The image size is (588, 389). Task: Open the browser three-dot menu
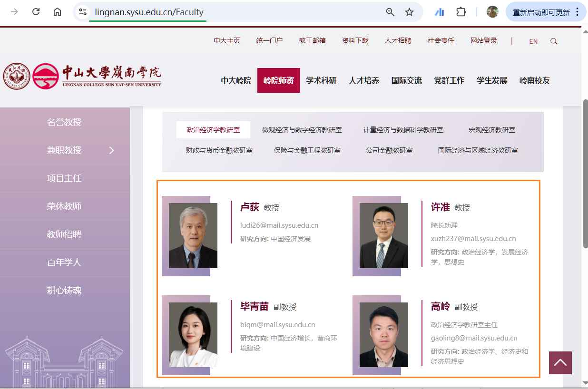click(578, 12)
